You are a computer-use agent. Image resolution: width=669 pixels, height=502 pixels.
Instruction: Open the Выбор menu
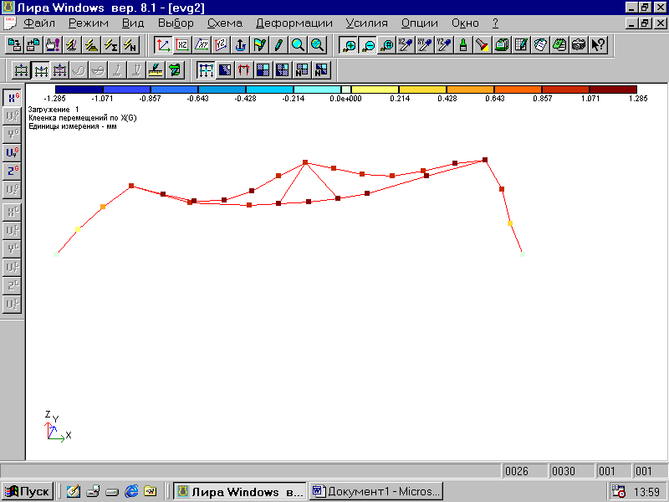pyautogui.click(x=176, y=23)
